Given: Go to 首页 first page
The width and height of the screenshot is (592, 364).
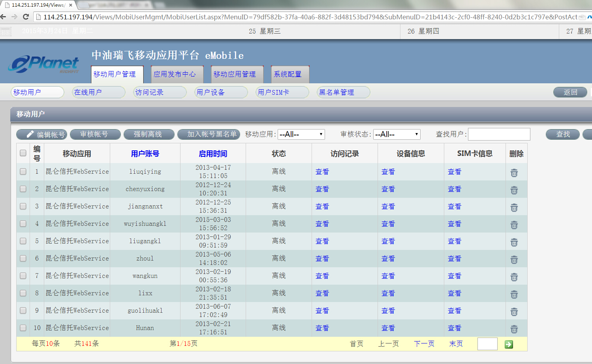Looking at the screenshot, I should 357,344.
